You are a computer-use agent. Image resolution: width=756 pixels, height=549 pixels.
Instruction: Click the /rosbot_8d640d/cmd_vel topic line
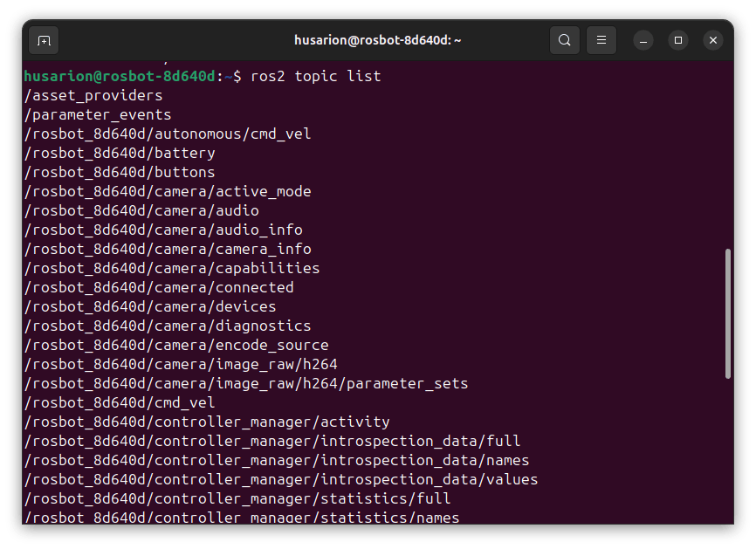(120, 403)
